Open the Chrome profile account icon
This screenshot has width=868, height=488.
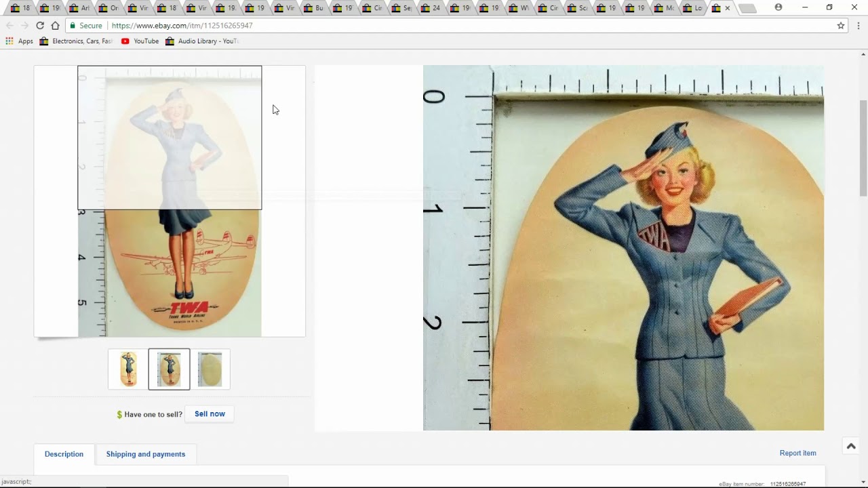coord(778,7)
